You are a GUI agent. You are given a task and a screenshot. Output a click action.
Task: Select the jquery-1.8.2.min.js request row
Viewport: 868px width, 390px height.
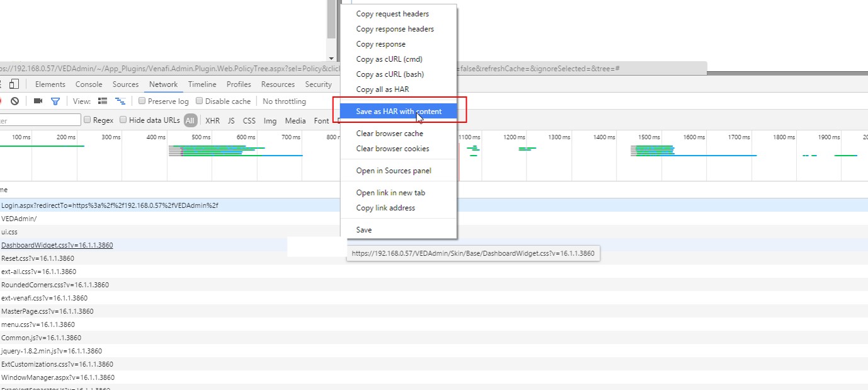(x=434, y=351)
